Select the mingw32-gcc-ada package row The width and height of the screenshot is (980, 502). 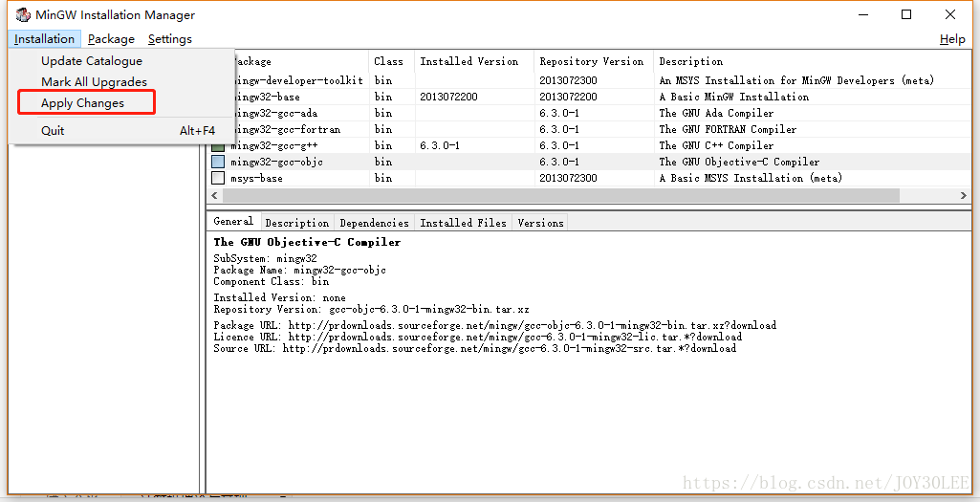coord(589,113)
